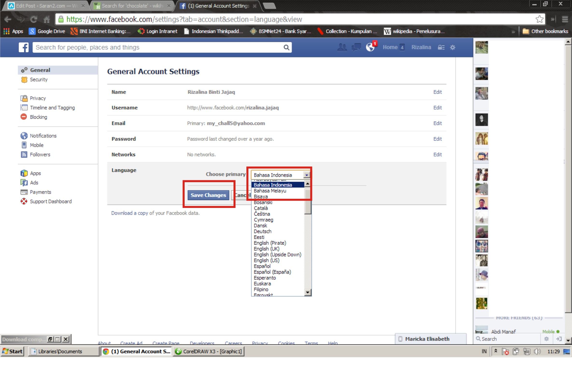Viewport: 572px width, 392px height.
Task: Open chat options gear icon
Action: coord(546,339)
